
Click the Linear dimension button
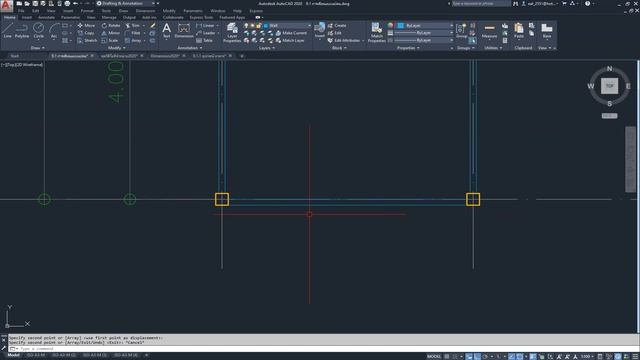206,25
